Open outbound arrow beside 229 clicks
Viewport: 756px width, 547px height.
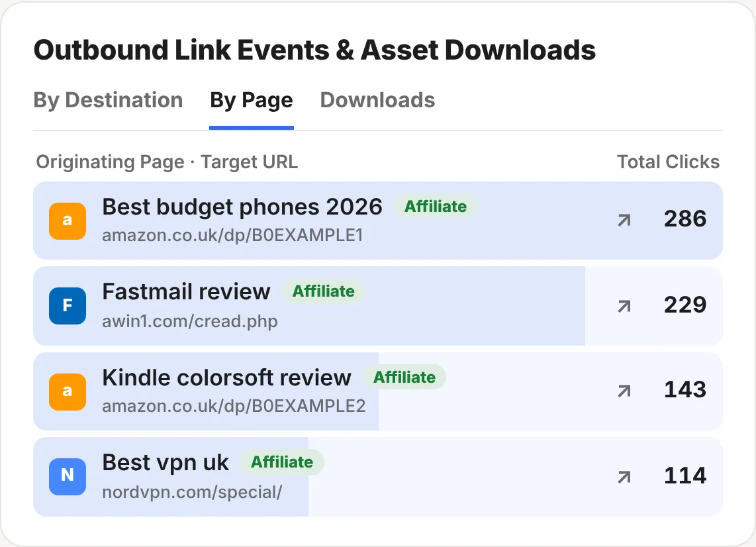(624, 306)
